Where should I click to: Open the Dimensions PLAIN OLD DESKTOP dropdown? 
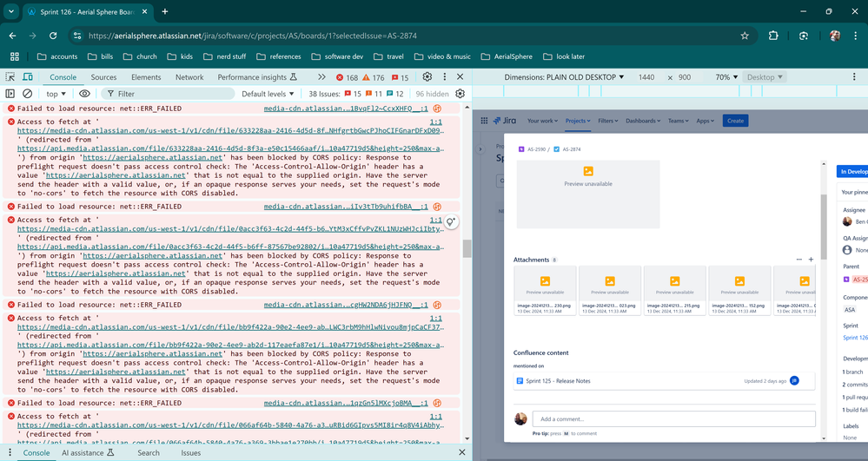(x=564, y=77)
